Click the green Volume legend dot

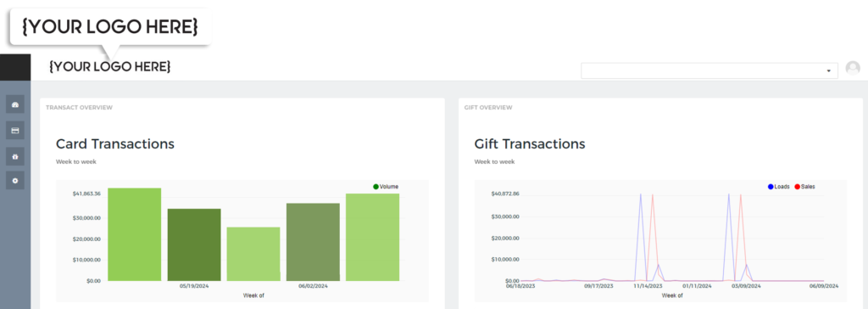tap(376, 187)
